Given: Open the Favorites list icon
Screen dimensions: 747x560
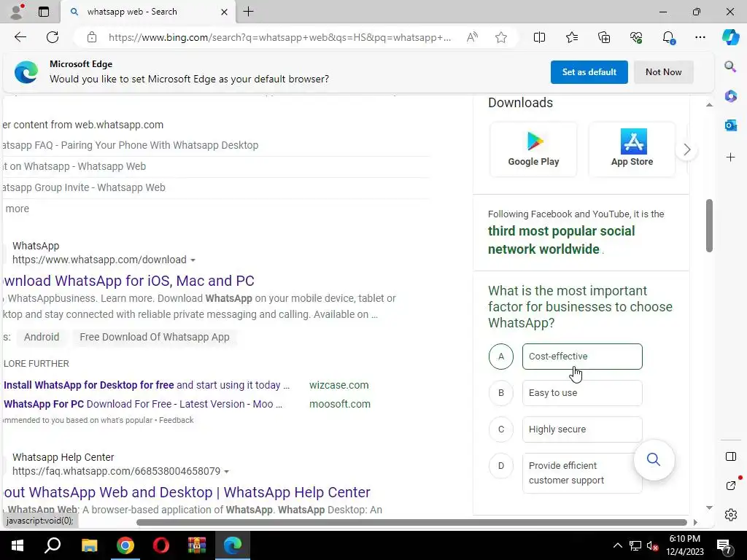Looking at the screenshot, I should 572,37.
